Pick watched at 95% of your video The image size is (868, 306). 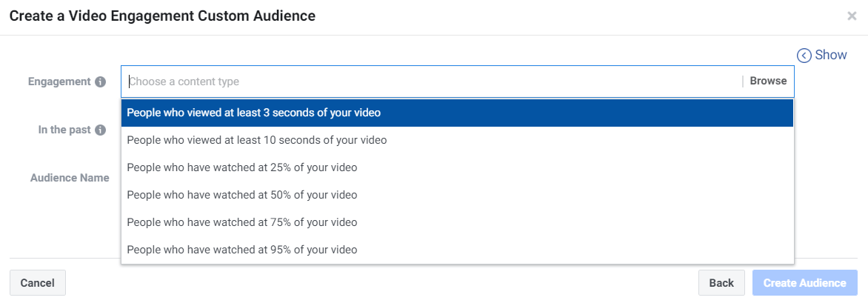458,250
